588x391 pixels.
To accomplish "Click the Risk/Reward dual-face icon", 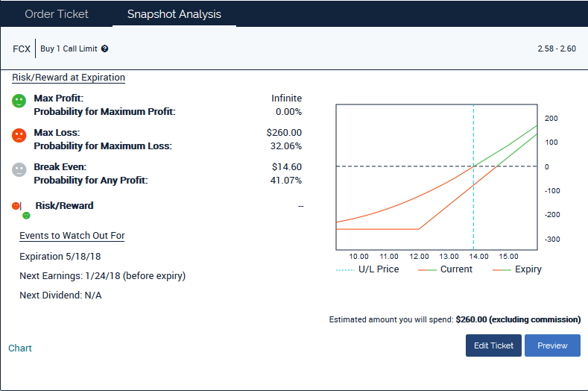I will point(22,209).
